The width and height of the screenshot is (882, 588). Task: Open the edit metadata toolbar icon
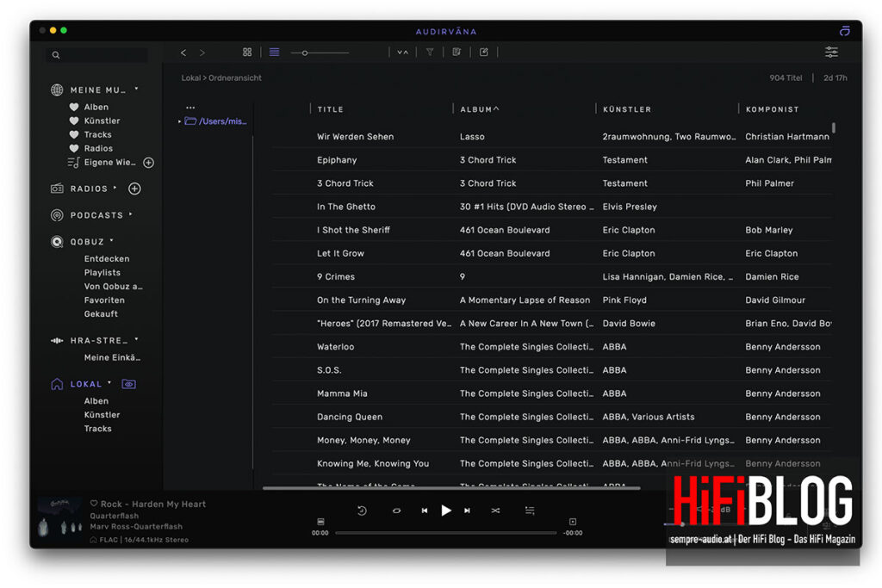(x=484, y=53)
